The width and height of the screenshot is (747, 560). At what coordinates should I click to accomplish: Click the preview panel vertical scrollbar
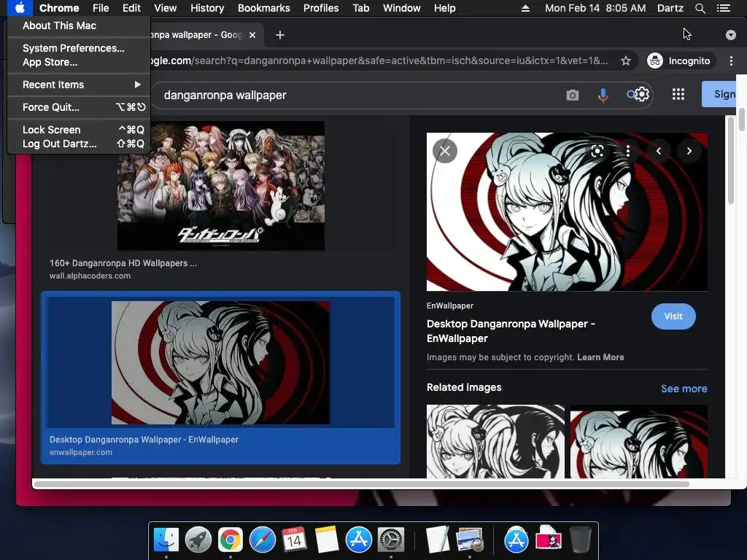coord(731,162)
